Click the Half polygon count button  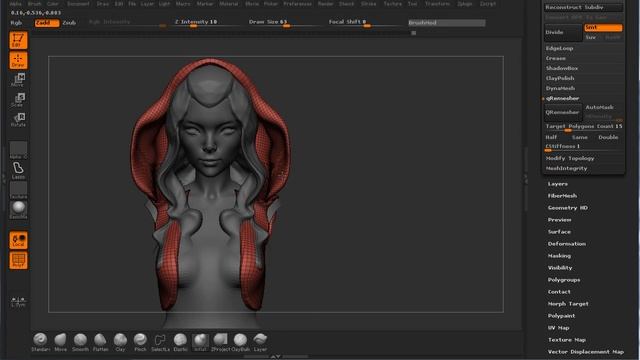(551, 137)
